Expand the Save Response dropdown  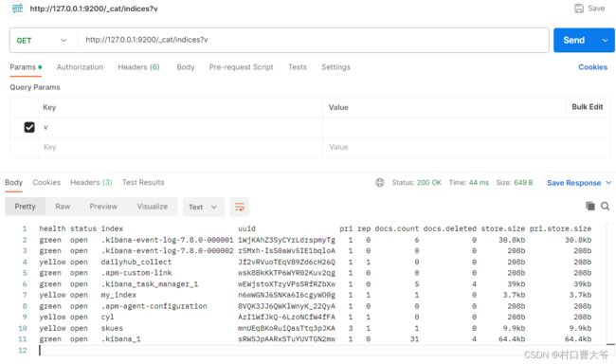(608, 183)
